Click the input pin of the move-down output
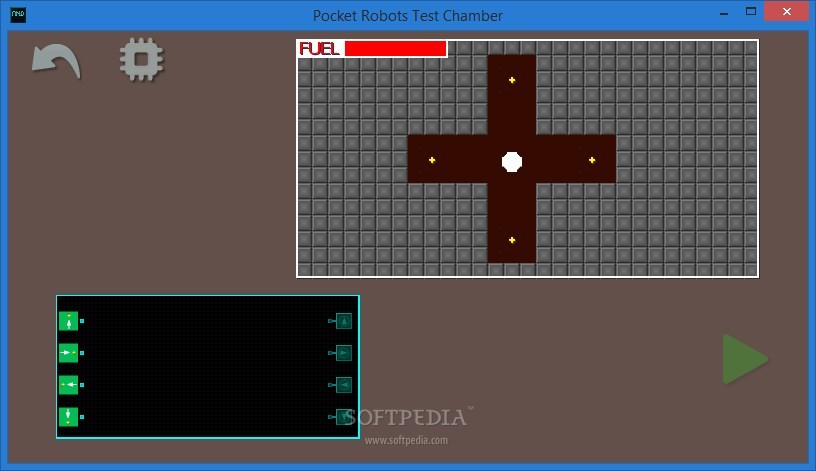The height and width of the screenshot is (471, 816). tap(331, 417)
